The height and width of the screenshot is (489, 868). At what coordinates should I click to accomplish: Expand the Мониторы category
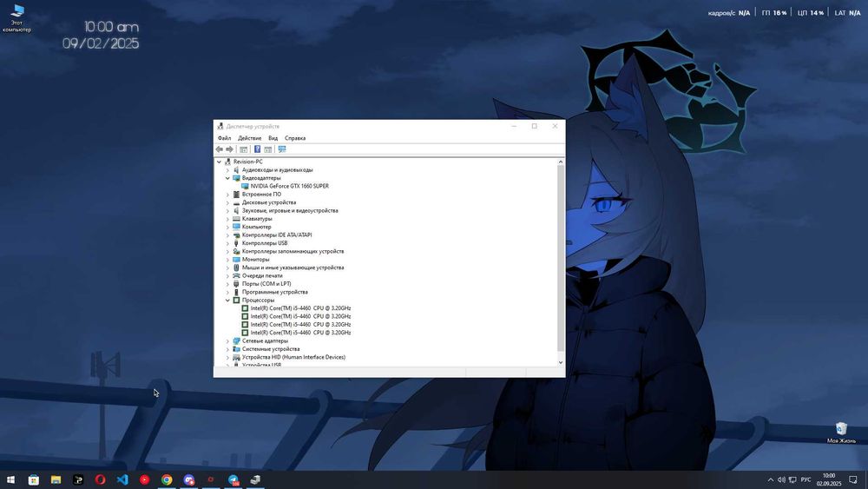click(x=227, y=259)
